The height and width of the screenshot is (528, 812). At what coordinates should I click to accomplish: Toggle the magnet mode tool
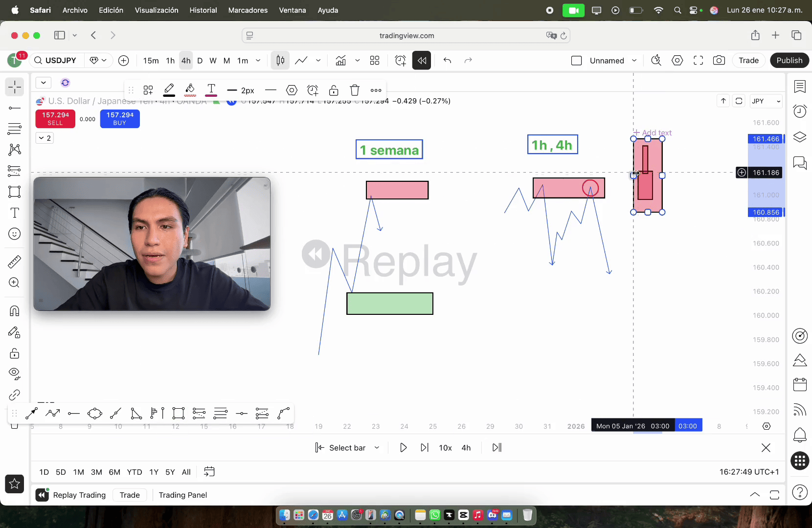[x=15, y=311]
